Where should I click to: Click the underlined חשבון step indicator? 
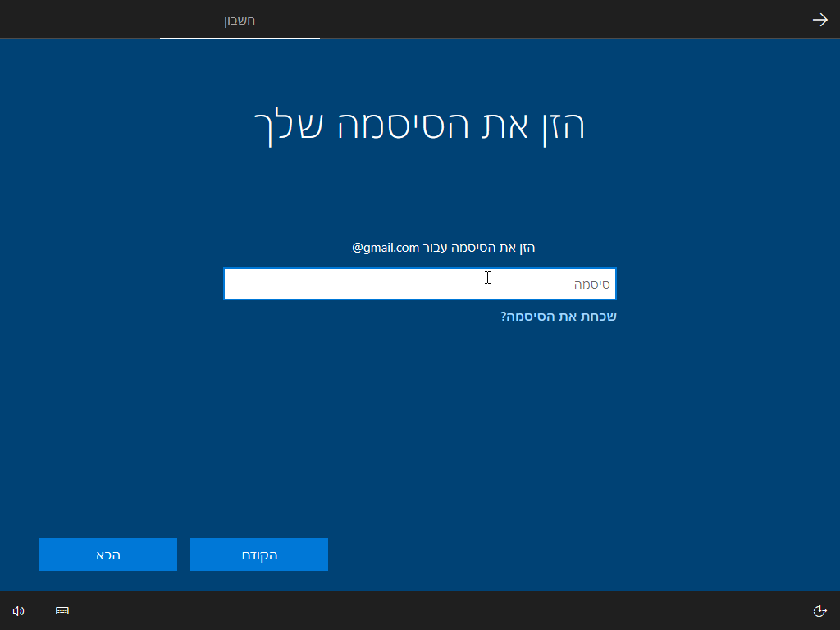pos(239,21)
